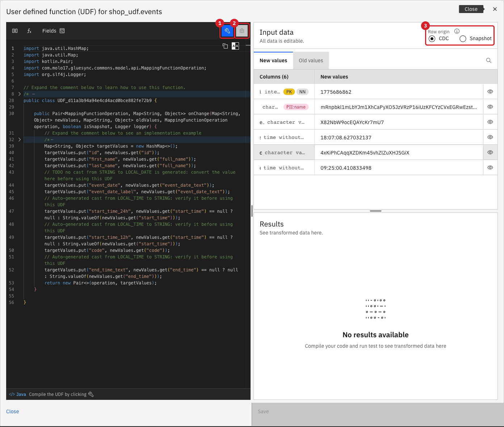Click code line 53 return statement
The width and height of the screenshot is (504, 427).
[x=100, y=283]
